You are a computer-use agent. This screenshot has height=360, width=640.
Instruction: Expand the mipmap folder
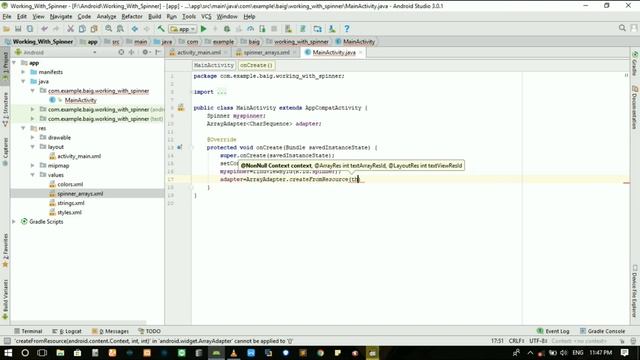pos(33,166)
